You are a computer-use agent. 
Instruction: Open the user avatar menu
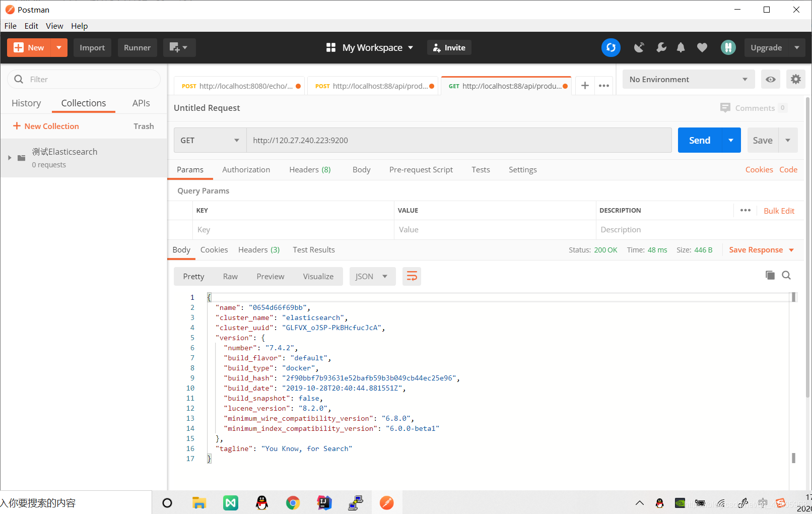(x=728, y=47)
